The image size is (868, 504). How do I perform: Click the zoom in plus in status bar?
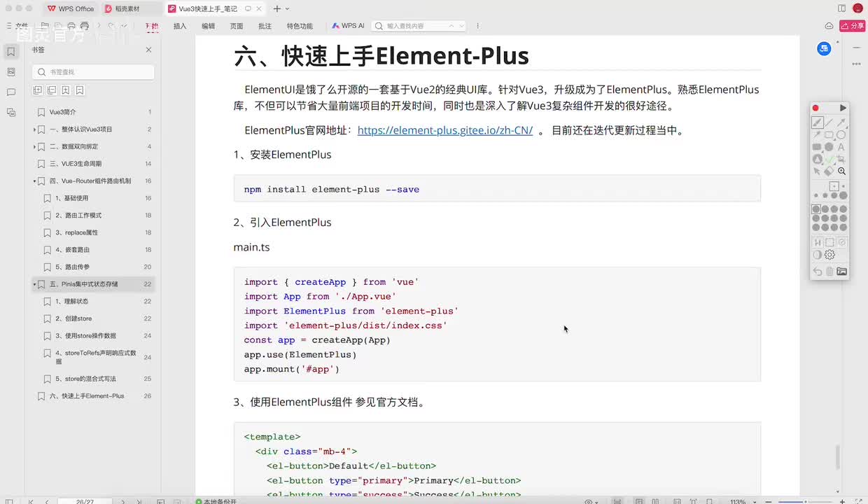coord(843,501)
